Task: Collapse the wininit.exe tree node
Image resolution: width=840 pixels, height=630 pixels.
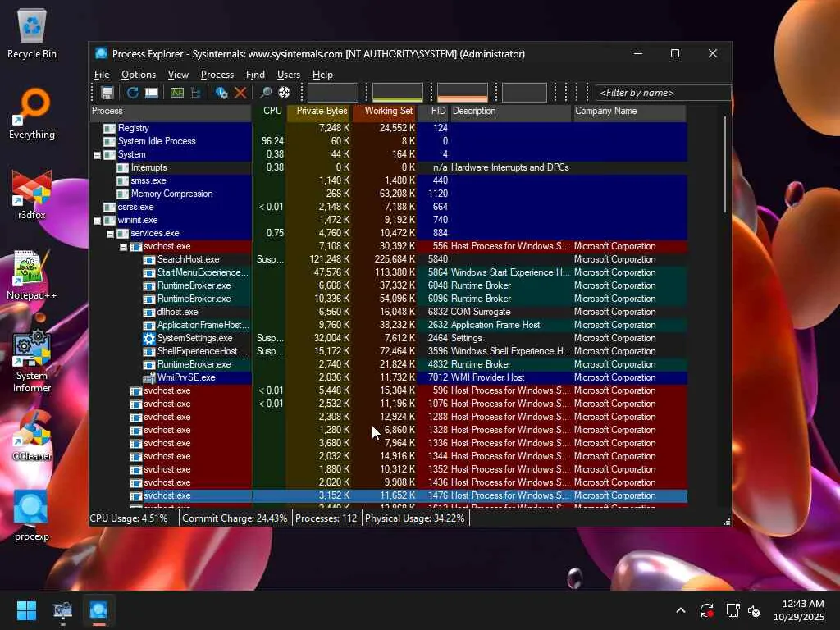Action: point(98,220)
